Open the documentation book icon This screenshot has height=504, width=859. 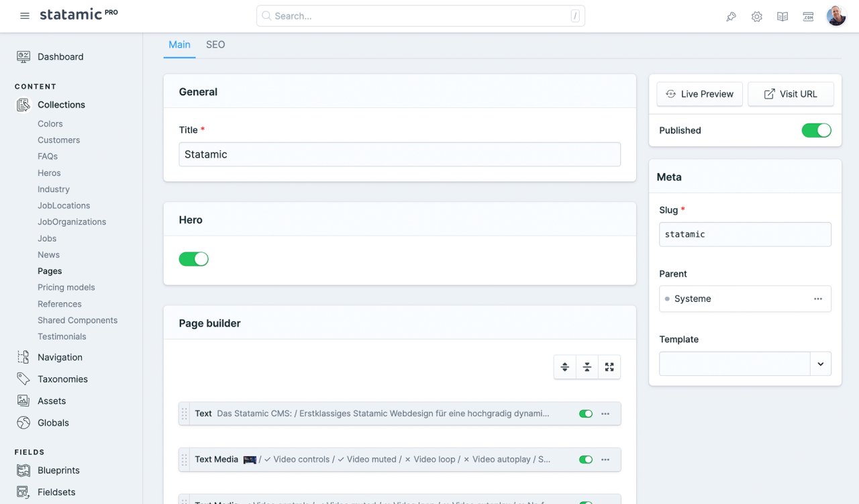coord(782,17)
